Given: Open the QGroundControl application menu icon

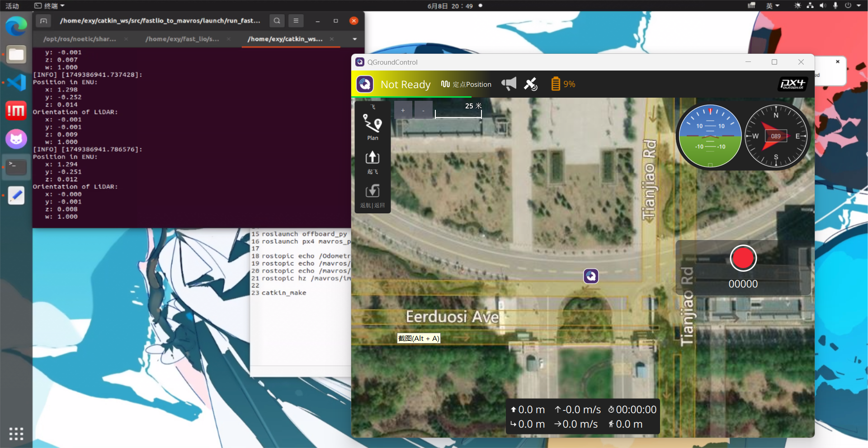Looking at the screenshot, I should 365,84.
